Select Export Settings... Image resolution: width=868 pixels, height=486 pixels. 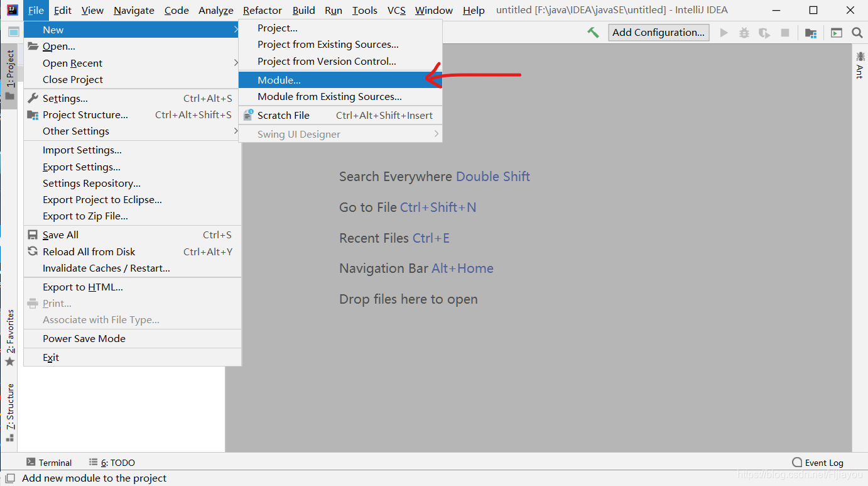(133, 167)
